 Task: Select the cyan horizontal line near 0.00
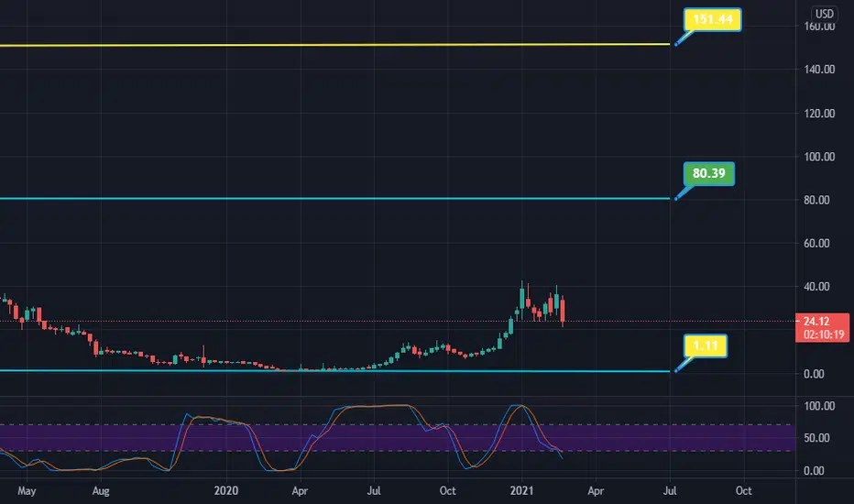[x=335, y=371]
